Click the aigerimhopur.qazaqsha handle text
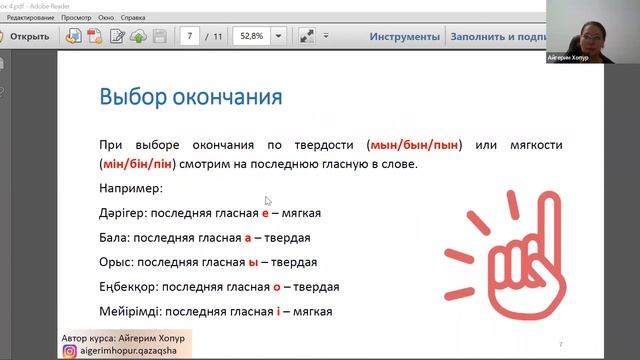 tap(129, 351)
